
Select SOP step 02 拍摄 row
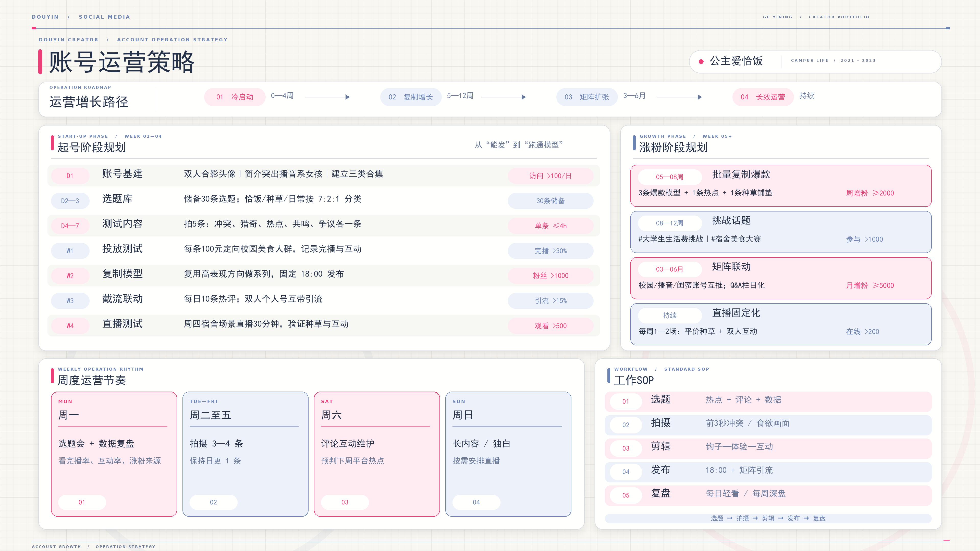coord(768,425)
